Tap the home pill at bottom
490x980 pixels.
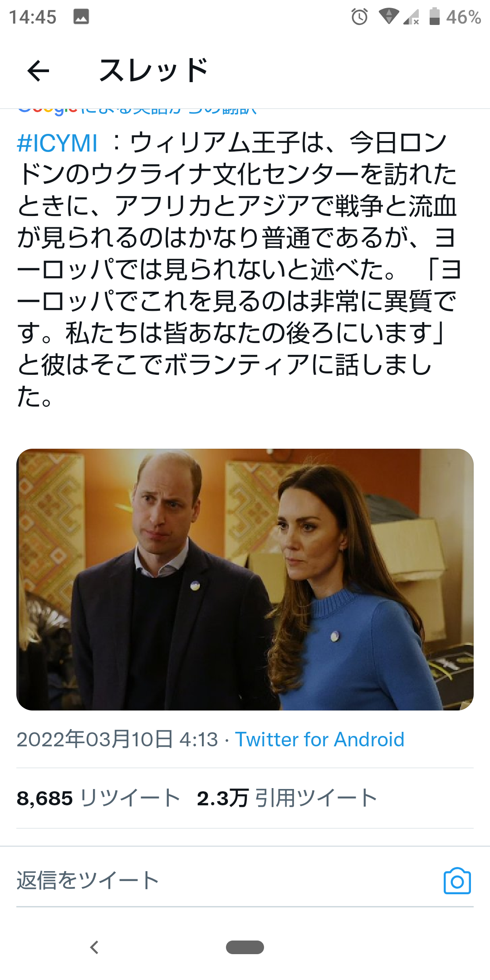[x=245, y=947]
